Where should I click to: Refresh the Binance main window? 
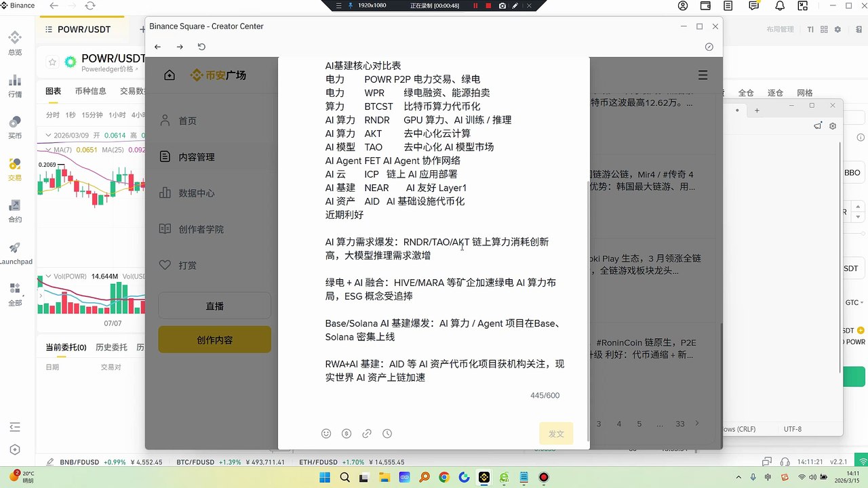tap(90, 5)
